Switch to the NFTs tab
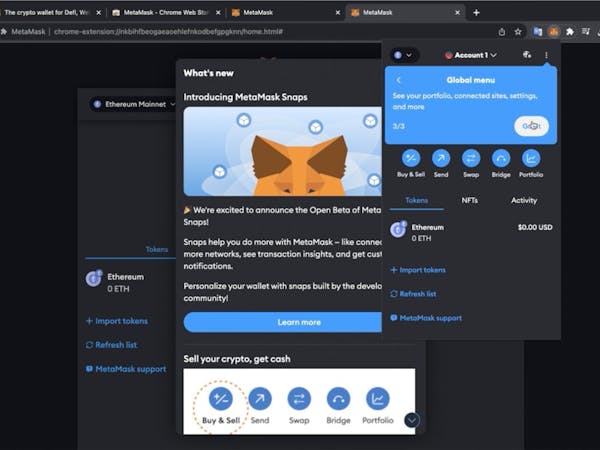Screen dimensions: 600x450 tap(470, 200)
